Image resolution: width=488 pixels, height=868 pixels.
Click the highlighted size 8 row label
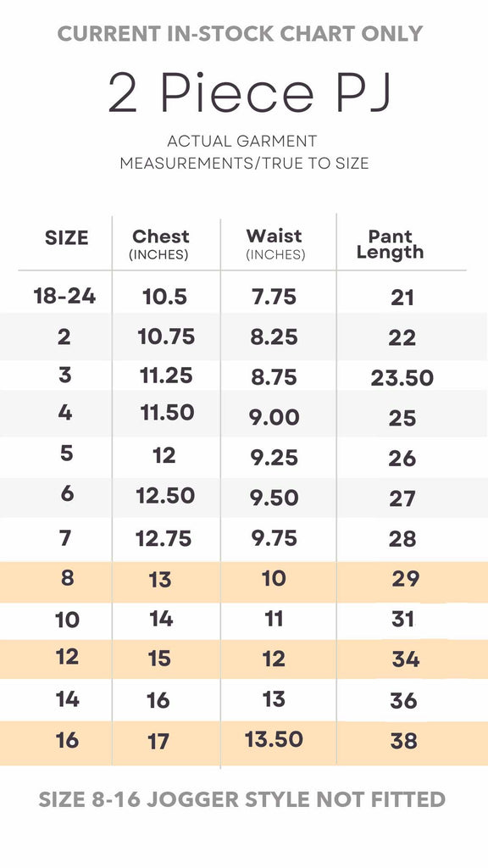coord(68,578)
